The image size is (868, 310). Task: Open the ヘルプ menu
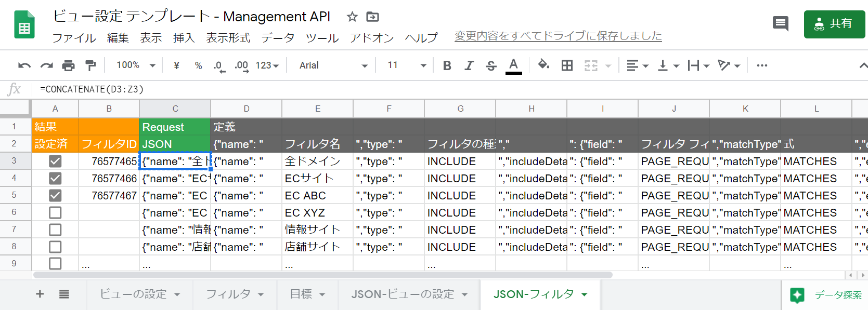click(x=421, y=38)
